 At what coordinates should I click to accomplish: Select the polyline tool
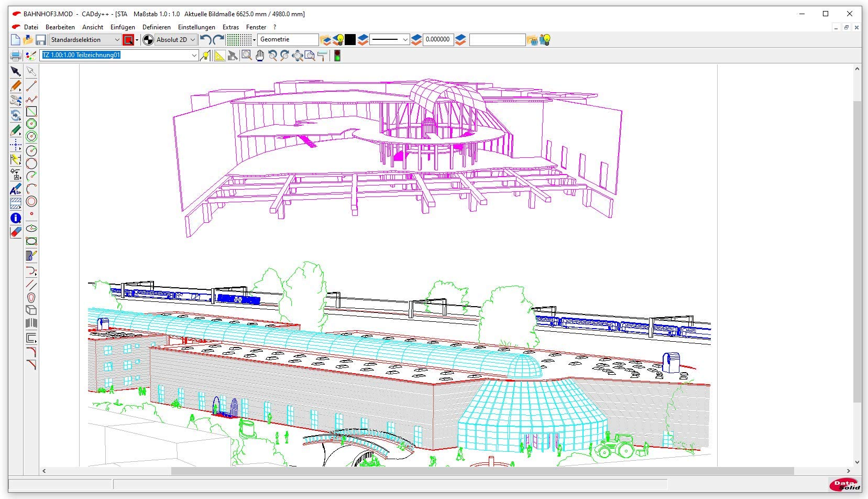[31, 99]
